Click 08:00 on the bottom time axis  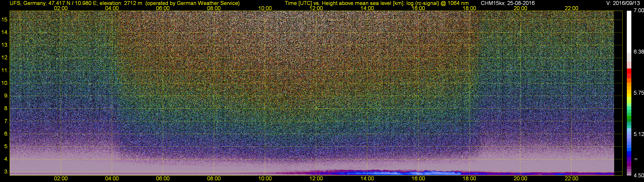(x=214, y=179)
